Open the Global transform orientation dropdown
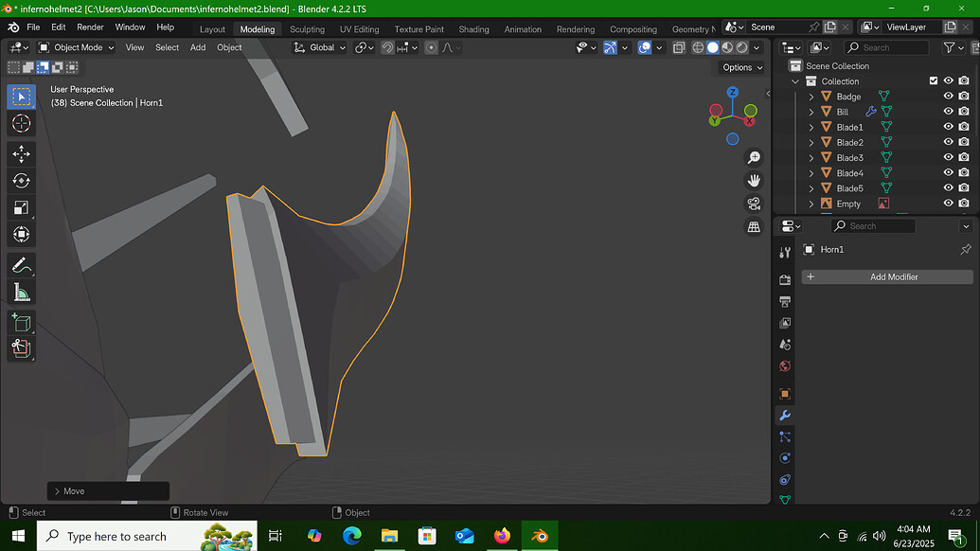Viewport: 980px width, 551px height. point(319,47)
